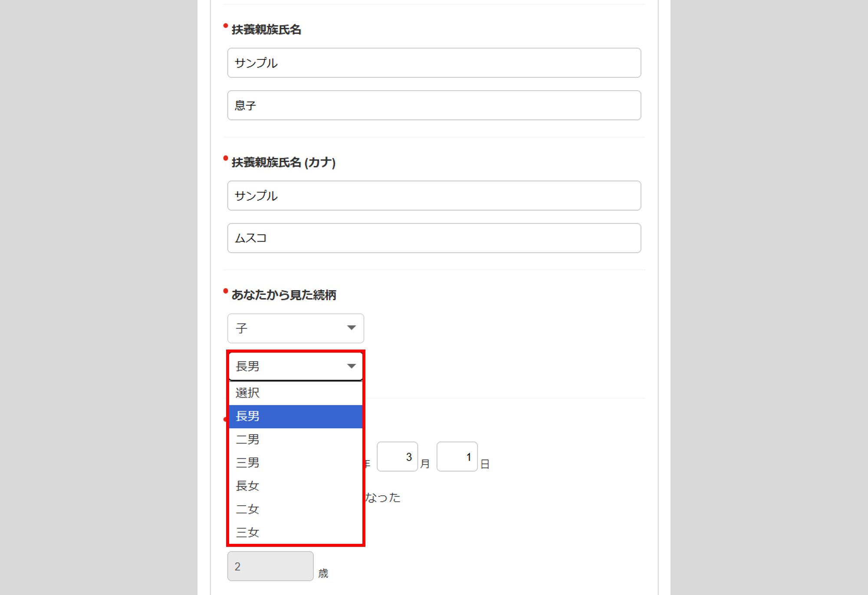Pick 三男 from the dropdown list
The width and height of the screenshot is (868, 595).
(296, 463)
